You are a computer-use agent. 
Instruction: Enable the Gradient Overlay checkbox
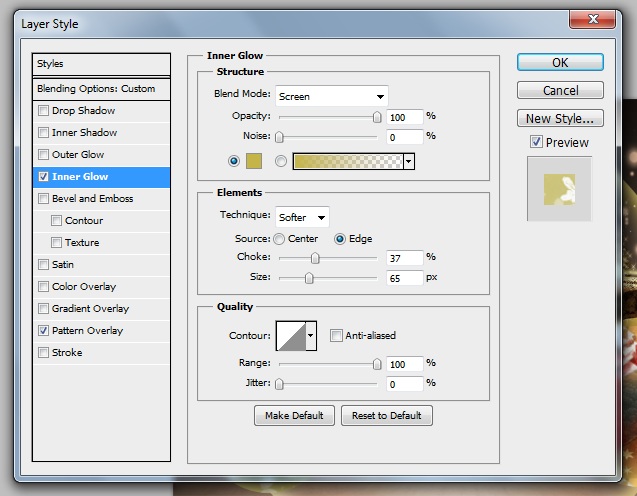point(43,308)
